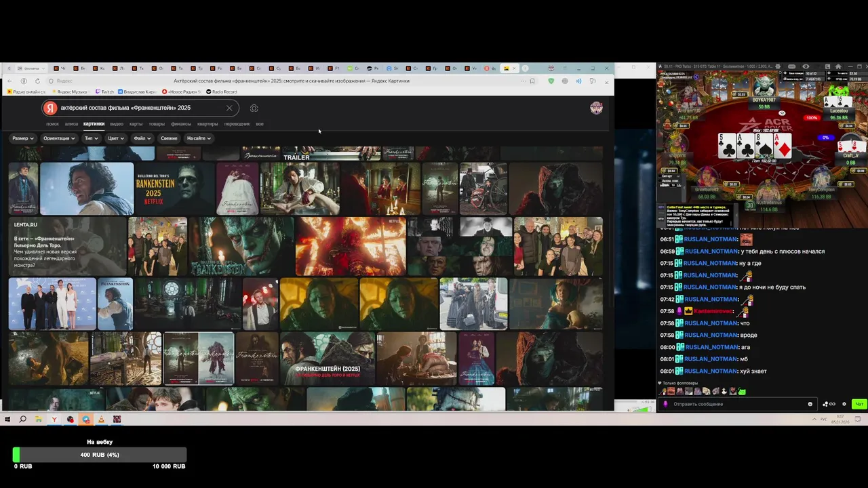Click the browser address bar

tap(292, 81)
